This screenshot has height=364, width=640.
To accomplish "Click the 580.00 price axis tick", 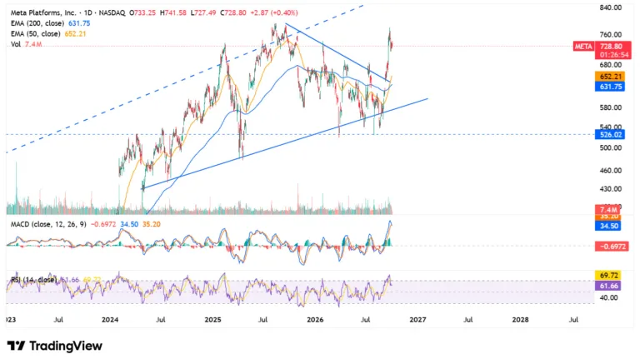I will point(610,107).
